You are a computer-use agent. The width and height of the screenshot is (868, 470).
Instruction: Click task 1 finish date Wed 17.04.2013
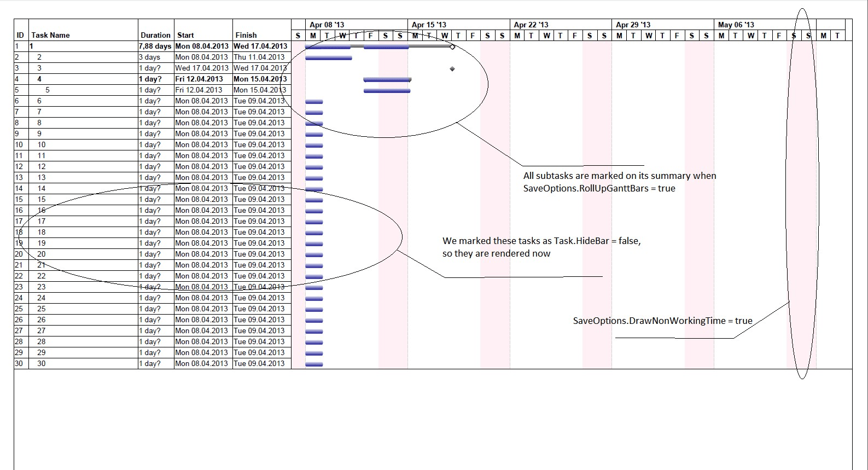[x=261, y=47]
